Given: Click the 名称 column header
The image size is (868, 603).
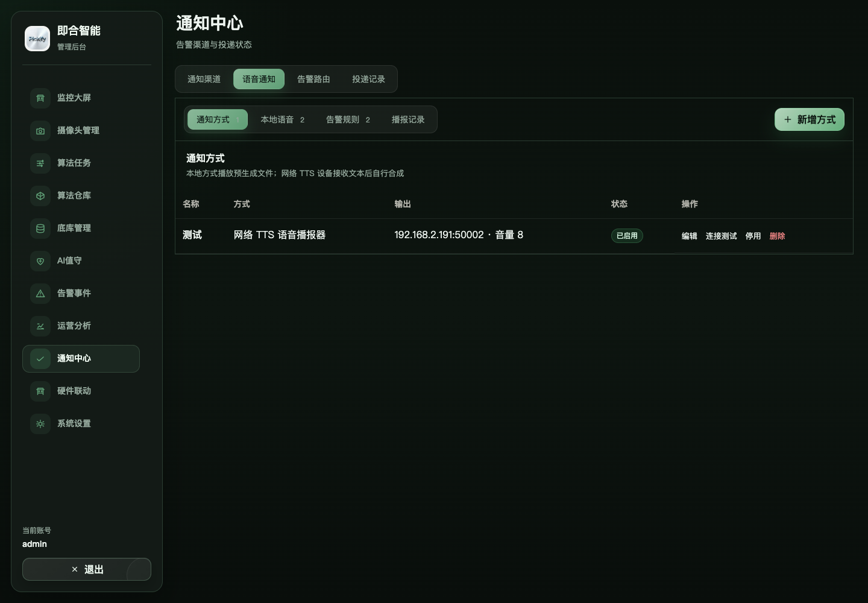Looking at the screenshot, I should tap(191, 204).
